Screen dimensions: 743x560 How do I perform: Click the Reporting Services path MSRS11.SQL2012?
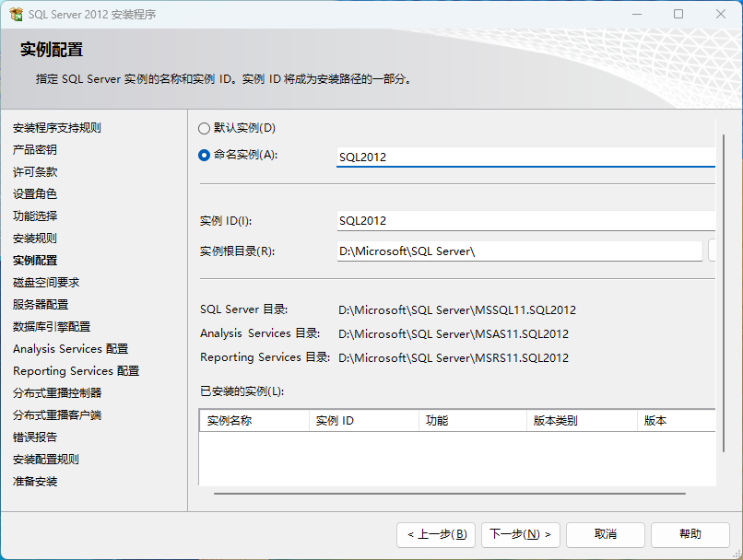pyautogui.click(x=454, y=358)
